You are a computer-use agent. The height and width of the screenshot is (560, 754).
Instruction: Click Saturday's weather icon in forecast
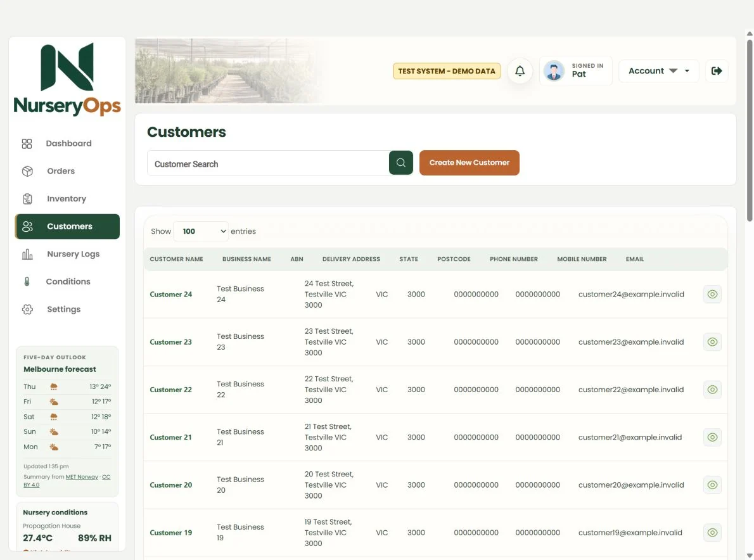click(x=54, y=417)
